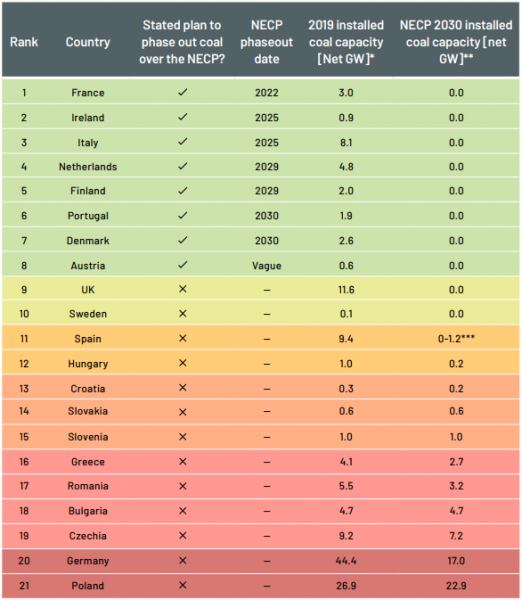Click the X icon for Poland
Viewport: 522px width, 600px height.
pos(183,585)
